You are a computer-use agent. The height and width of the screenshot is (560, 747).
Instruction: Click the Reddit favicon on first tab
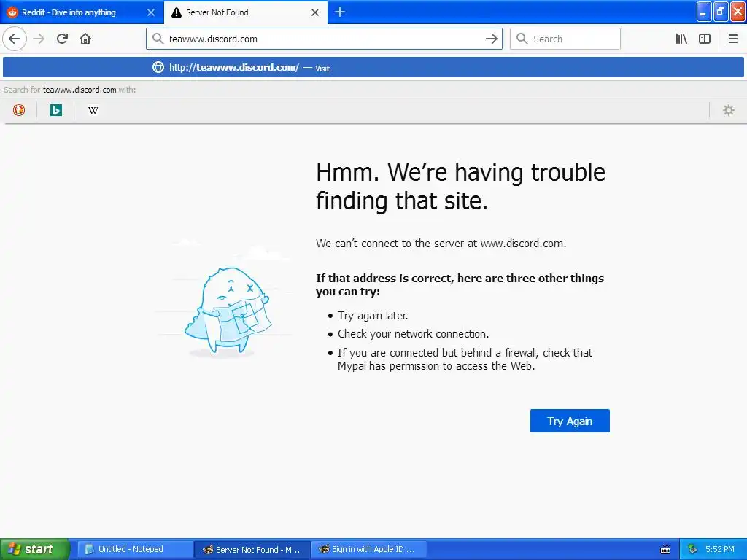click(x=12, y=12)
